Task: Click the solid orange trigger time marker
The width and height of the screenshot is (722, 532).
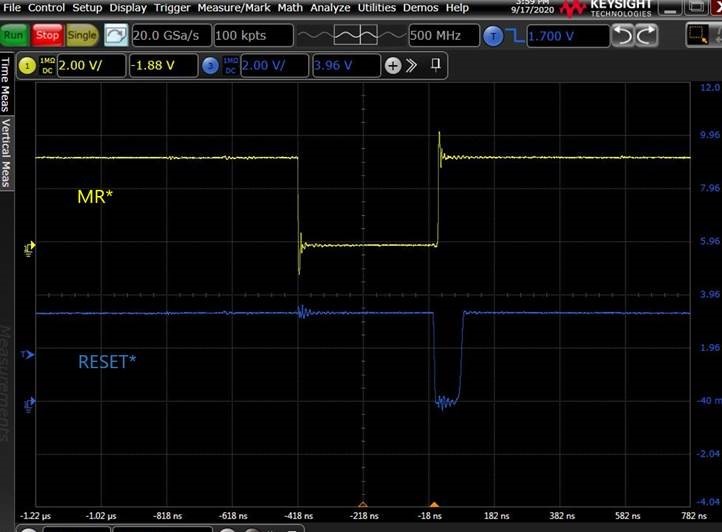Action: click(x=434, y=504)
